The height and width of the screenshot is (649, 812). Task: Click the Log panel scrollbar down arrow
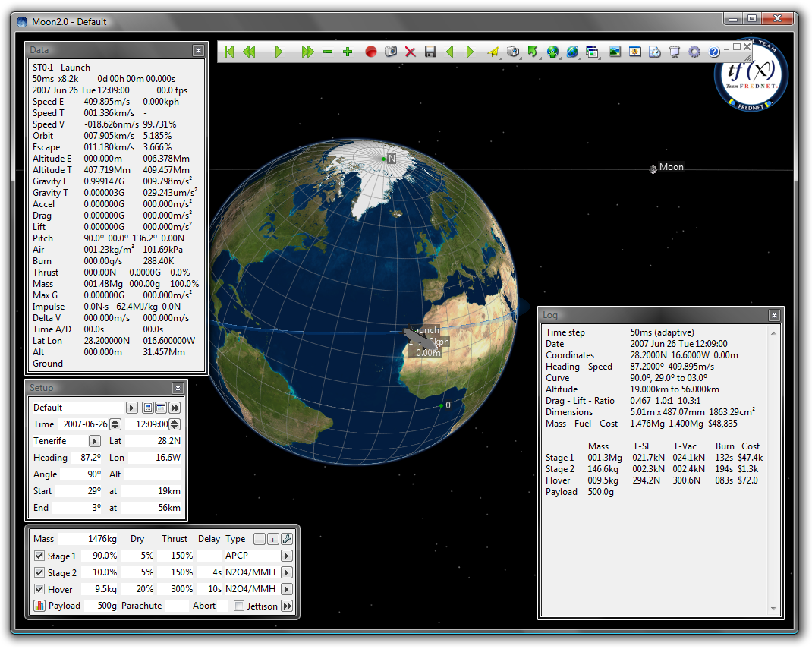[x=773, y=608]
